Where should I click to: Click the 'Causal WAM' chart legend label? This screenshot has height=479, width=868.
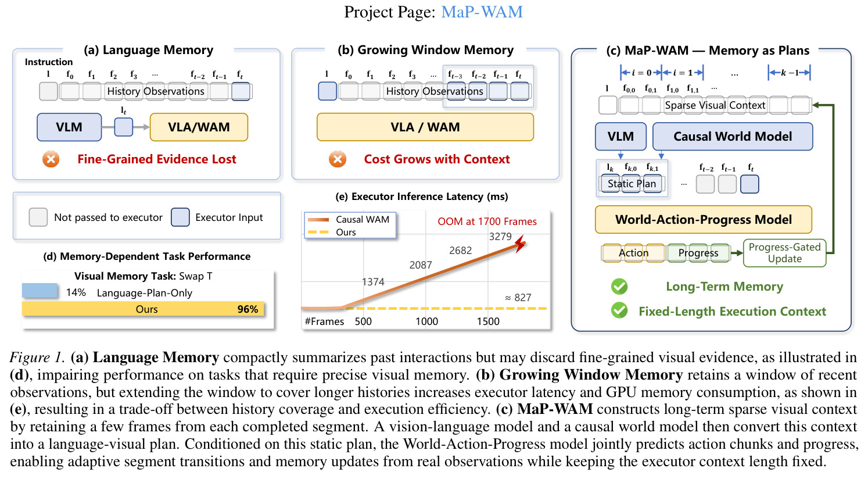click(x=363, y=219)
